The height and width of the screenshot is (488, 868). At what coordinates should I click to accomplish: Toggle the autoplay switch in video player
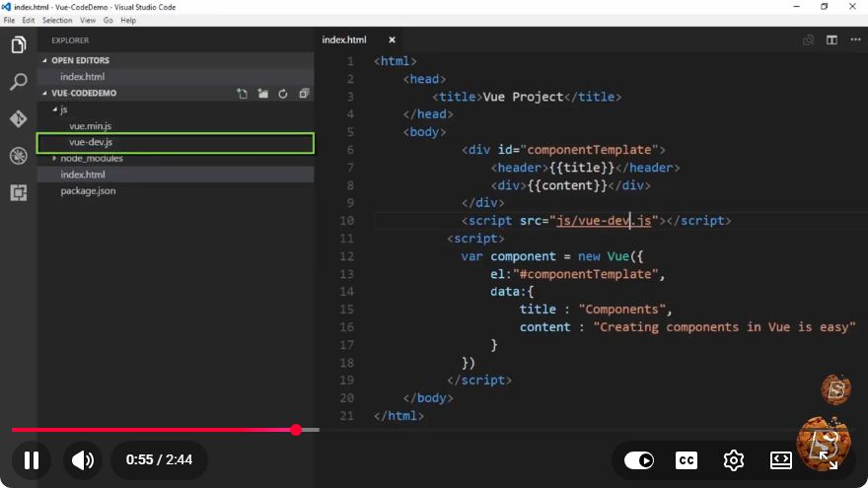click(x=639, y=460)
